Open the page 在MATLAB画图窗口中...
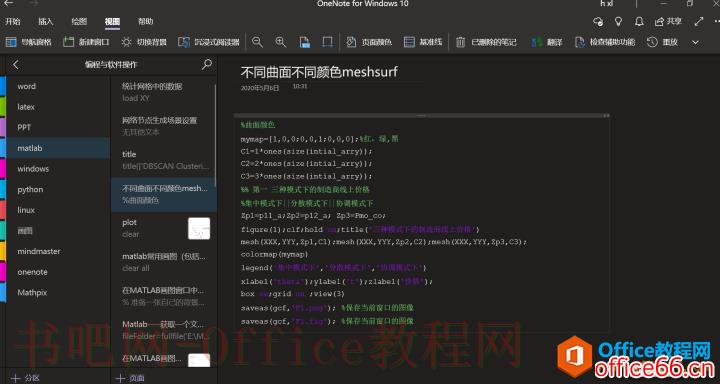The image size is (720, 384). pos(163,296)
